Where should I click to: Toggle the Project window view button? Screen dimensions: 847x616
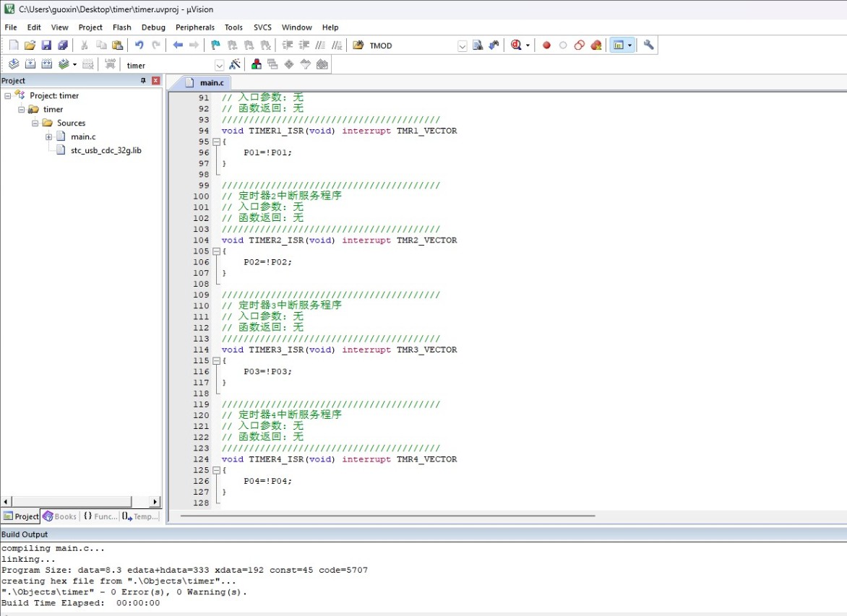pos(619,45)
